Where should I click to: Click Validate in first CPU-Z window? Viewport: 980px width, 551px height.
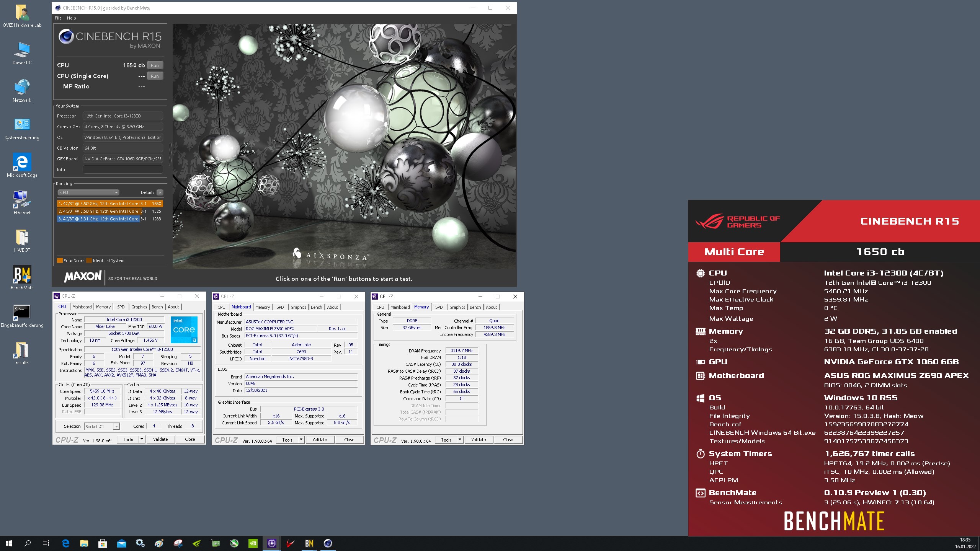(160, 439)
